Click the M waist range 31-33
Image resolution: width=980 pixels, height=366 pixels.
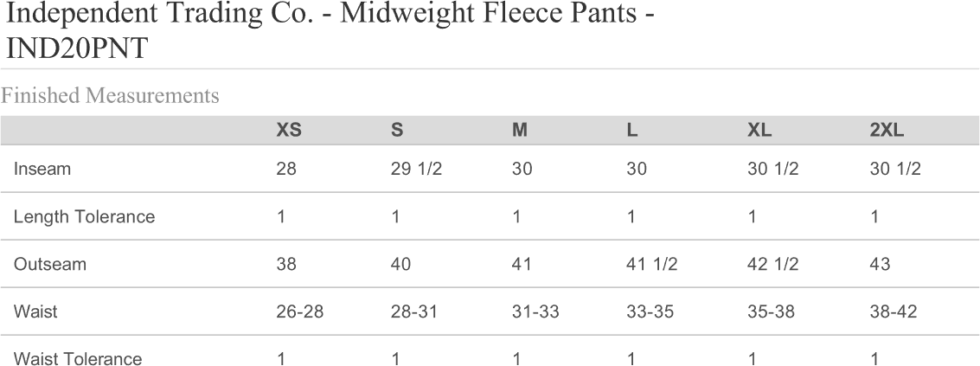pos(535,312)
